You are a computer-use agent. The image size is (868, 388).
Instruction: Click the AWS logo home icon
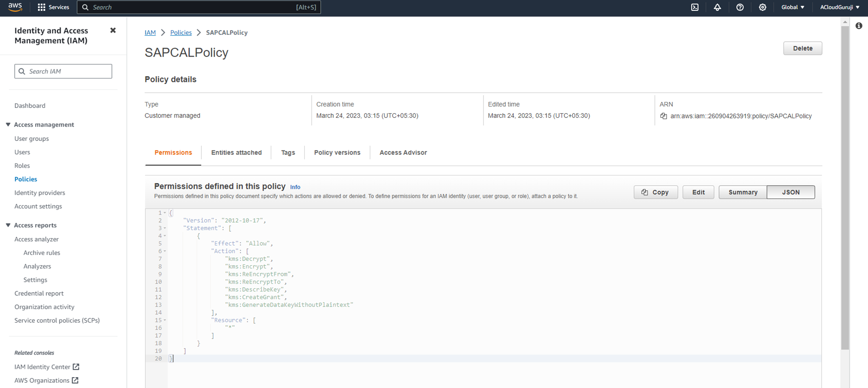(x=15, y=7)
